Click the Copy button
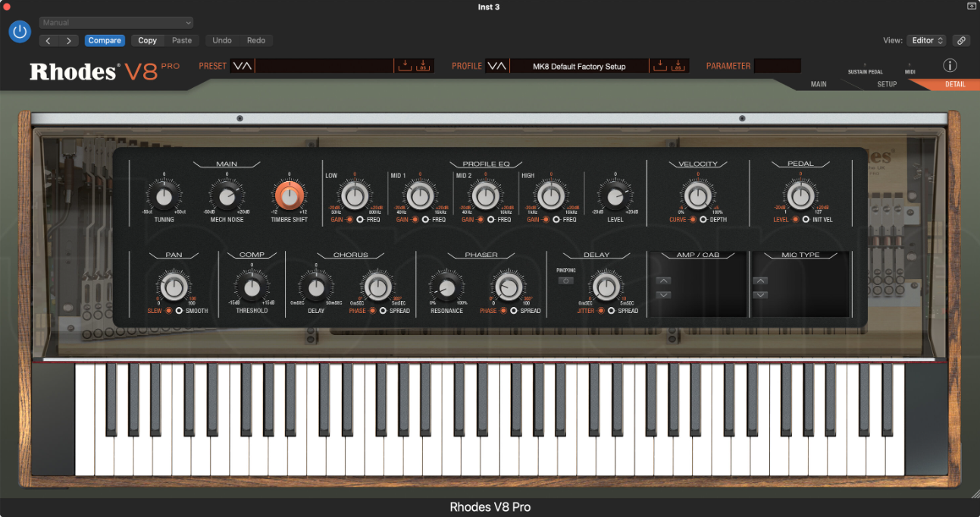980x517 pixels. coord(147,41)
